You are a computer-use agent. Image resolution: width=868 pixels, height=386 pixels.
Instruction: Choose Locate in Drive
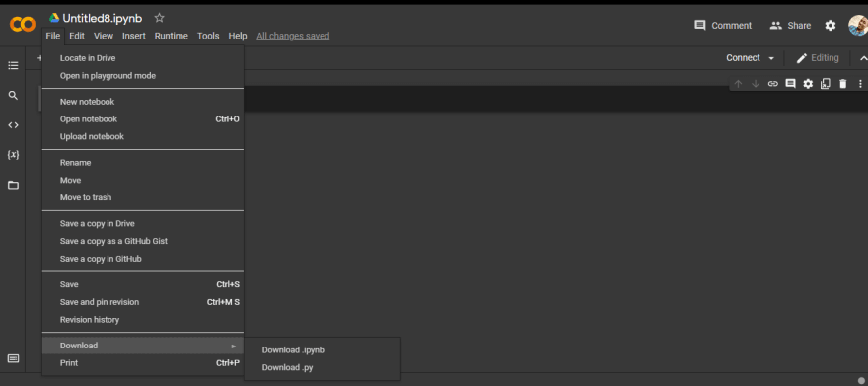pyautogui.click(x=143, y=58)
